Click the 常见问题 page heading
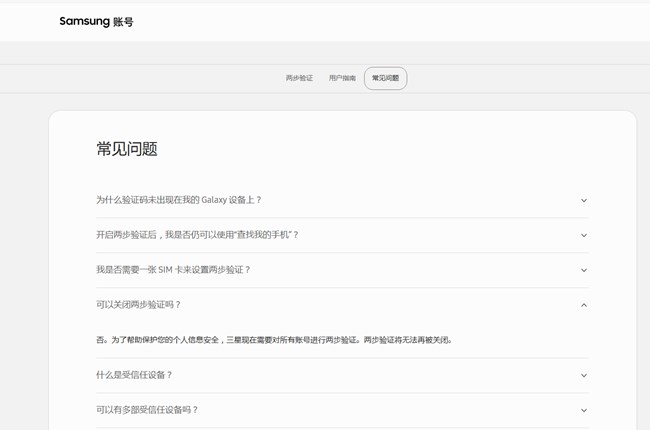This screenshot has height=430, width=650. pos(127,149)
